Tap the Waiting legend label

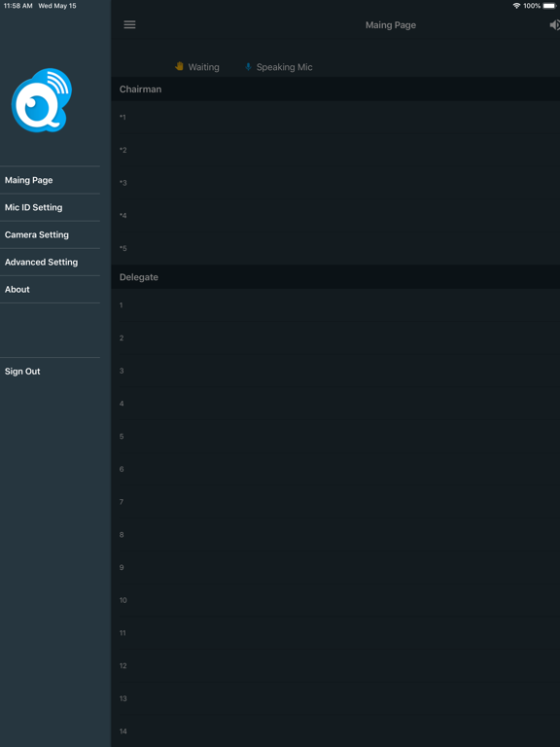pos(204,67)
